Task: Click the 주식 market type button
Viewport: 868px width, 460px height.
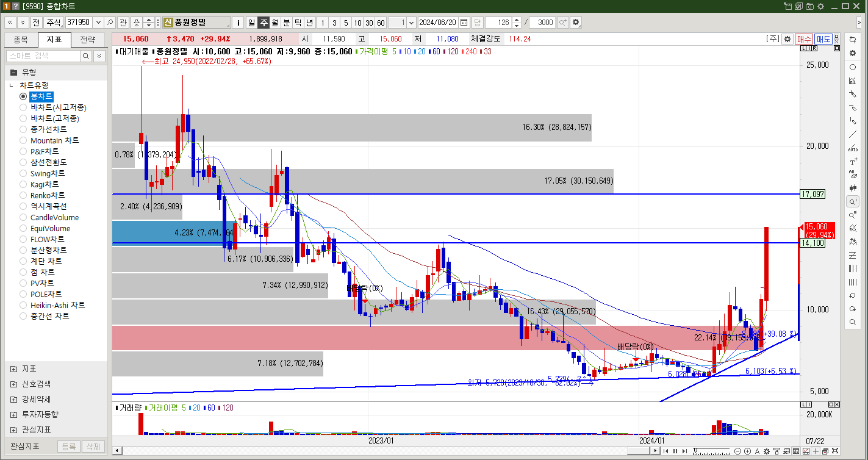Action: click(x=54, y=22)
